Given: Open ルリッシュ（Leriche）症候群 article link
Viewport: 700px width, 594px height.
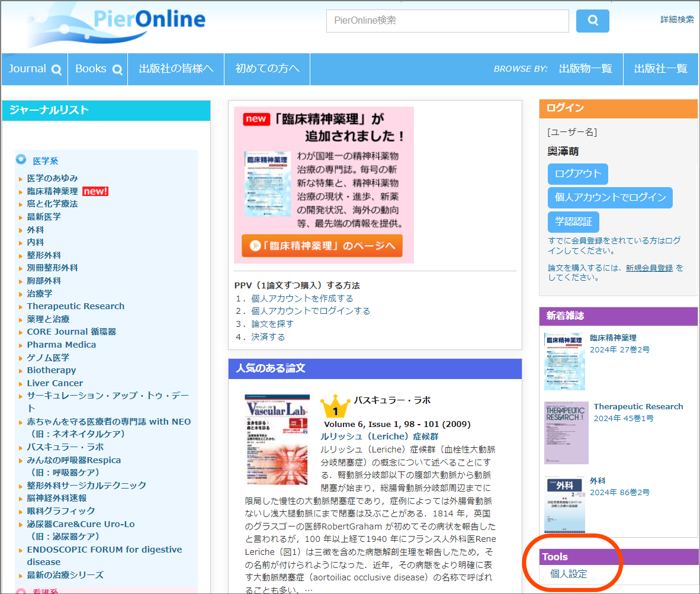Looking at the screenshot, I should pyautogui.click(x=379, y=436).
